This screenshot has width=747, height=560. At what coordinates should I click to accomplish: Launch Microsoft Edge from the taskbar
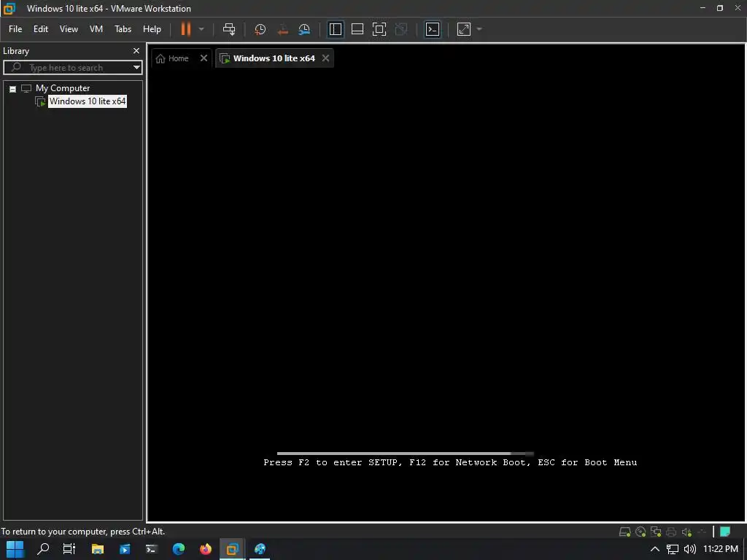[179, 549]
